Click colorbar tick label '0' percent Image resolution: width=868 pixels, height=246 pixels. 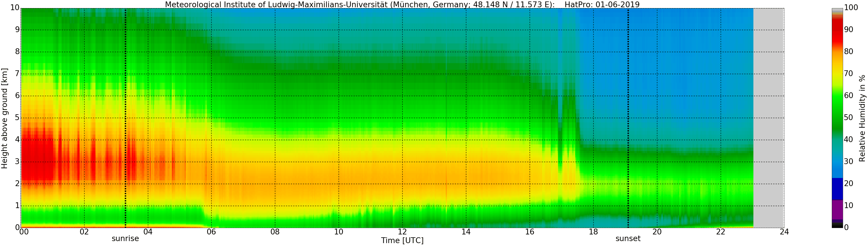click(846, 227)
